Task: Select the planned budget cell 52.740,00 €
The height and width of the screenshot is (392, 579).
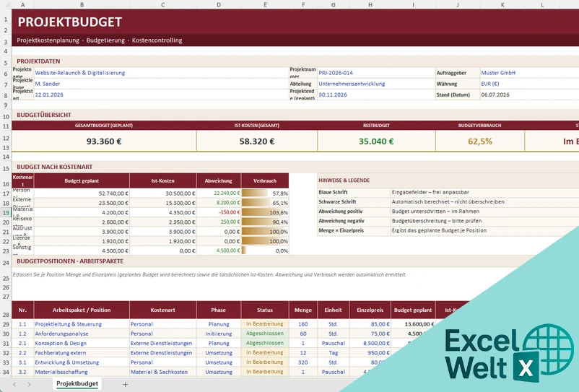Action: tap(82, 193)
